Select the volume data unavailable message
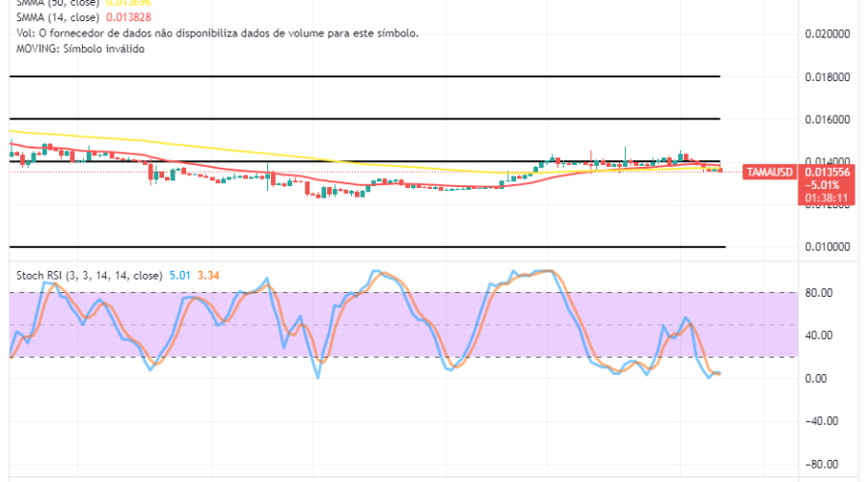The width and height of the screenshot is (868, 482). point(217,33)
